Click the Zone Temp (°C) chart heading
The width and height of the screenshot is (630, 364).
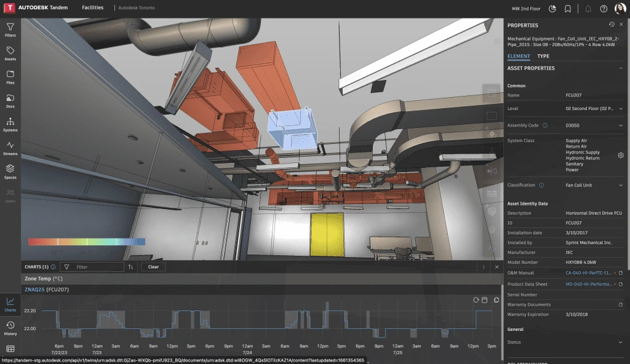pyautogui.click(x=44, y=279)
